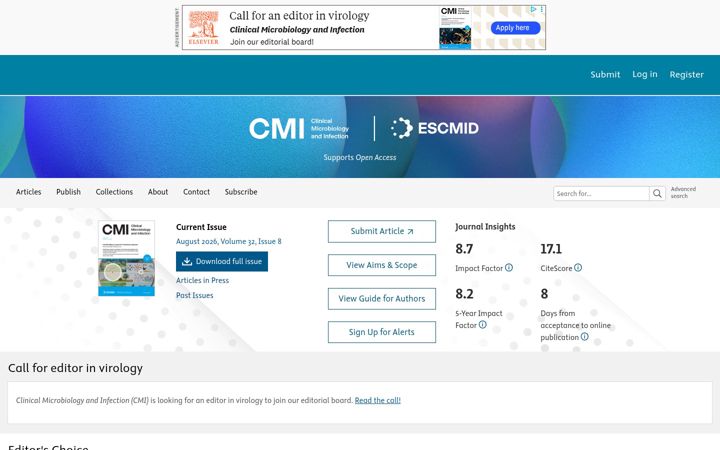Click View Aims & Scope button
Viewport: 720px width, 450px height.
[x=382, y=265]
